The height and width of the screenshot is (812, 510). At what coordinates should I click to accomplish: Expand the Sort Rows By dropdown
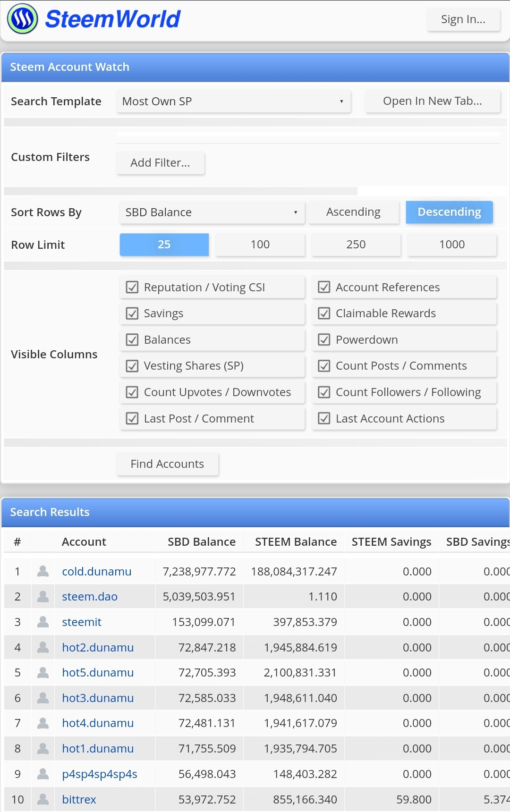212,212
